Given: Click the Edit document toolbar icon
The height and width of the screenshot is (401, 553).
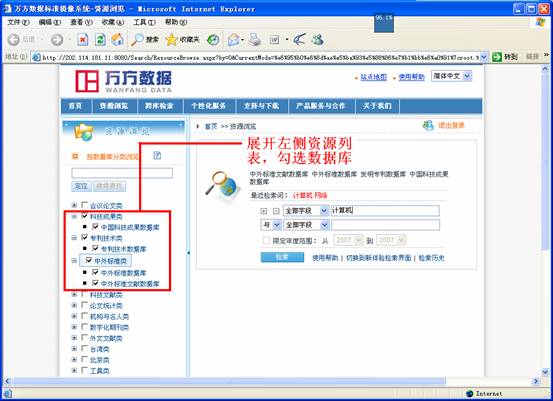Looking at the screenshot, I should (x=274, y=40).
